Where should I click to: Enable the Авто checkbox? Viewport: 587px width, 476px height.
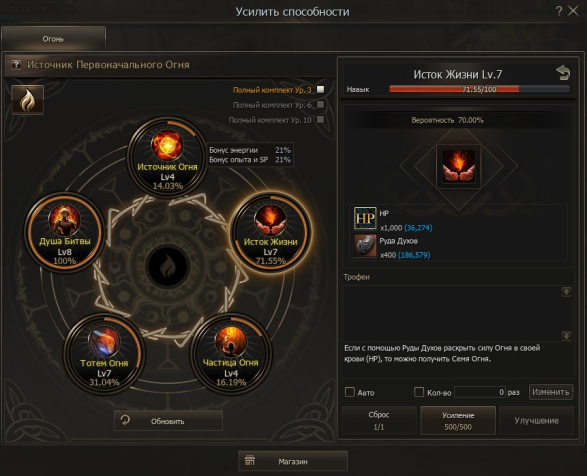pyautogui.click(x=350, y=392)
